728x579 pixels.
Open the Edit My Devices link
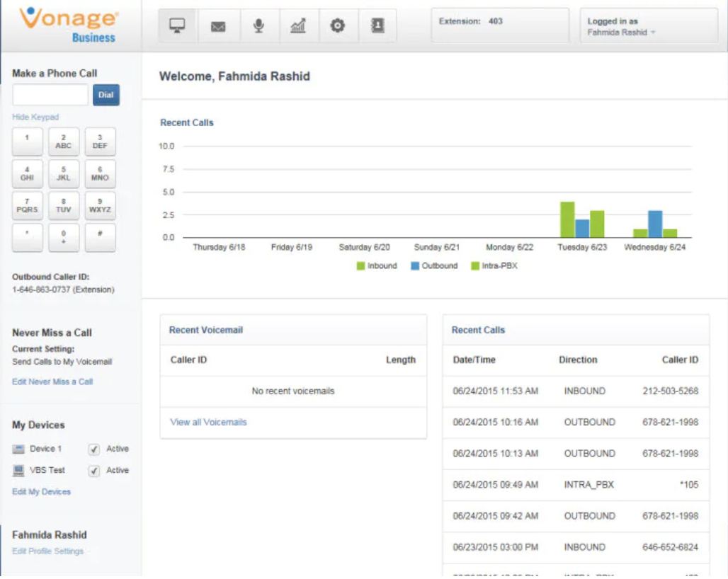point(41,492)
